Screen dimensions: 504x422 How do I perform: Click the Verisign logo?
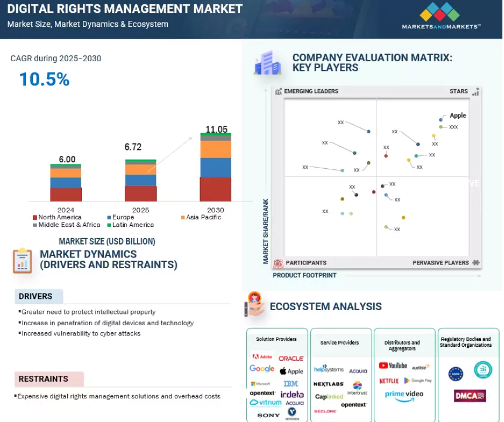point(292,413)
